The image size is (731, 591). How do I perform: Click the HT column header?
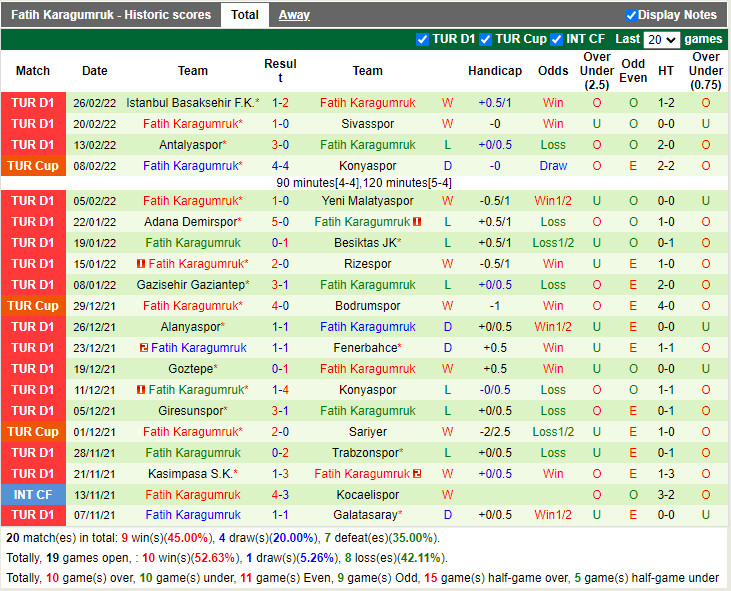[x=666, y=71]
